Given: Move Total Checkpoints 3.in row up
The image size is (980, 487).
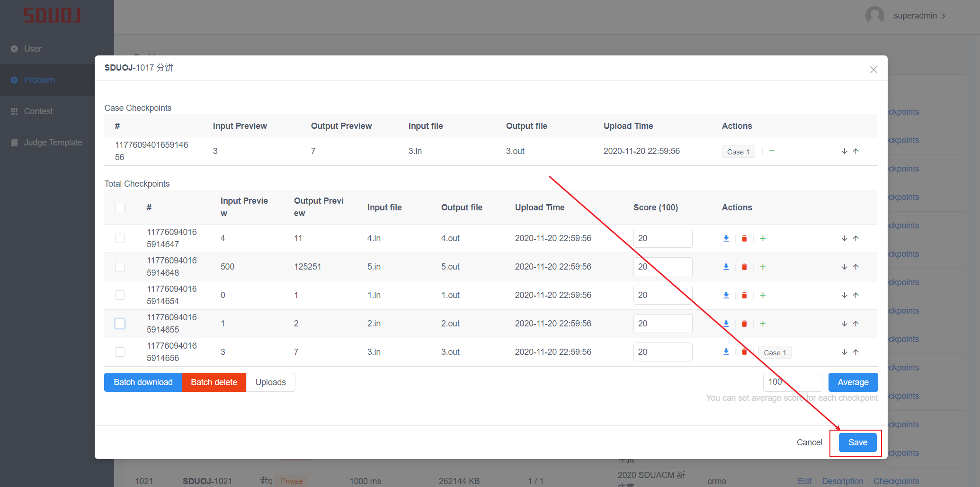Looking at the screenshot, I should (x=855, y=352).
